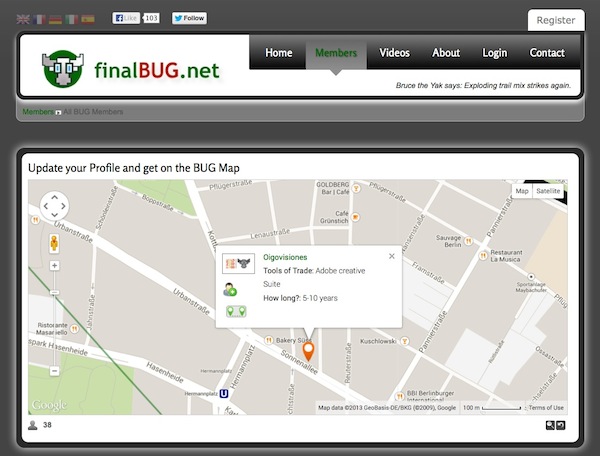Click the Hermannplatz U-Bahn station icon
This screenshot has width=600, height=456.
[x=224, y=394]
